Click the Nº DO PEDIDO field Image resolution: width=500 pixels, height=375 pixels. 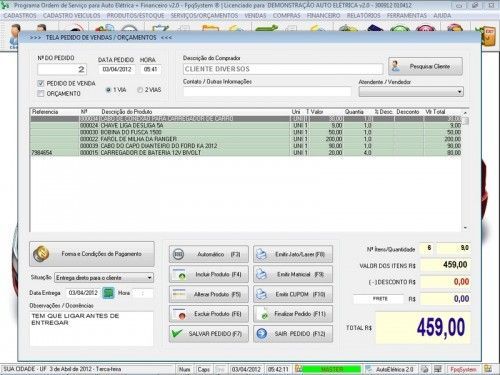(x=62, y=69)
